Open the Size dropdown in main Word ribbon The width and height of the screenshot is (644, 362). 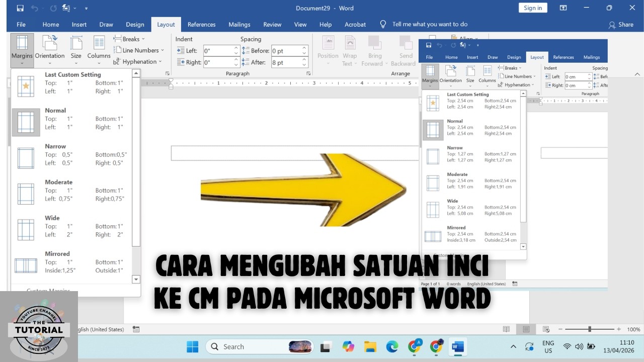click(x=76, y=50)
